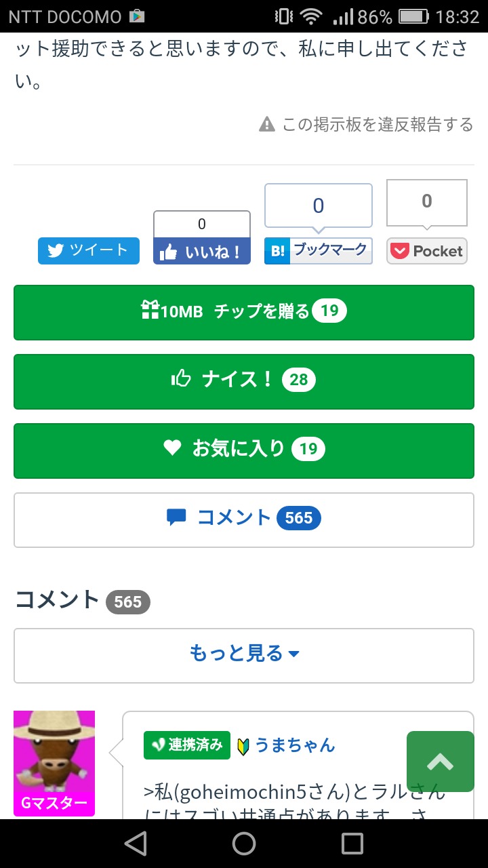Tap the green scroll-to-top arrow button
The image size is (488, 868).
[440, 762]
